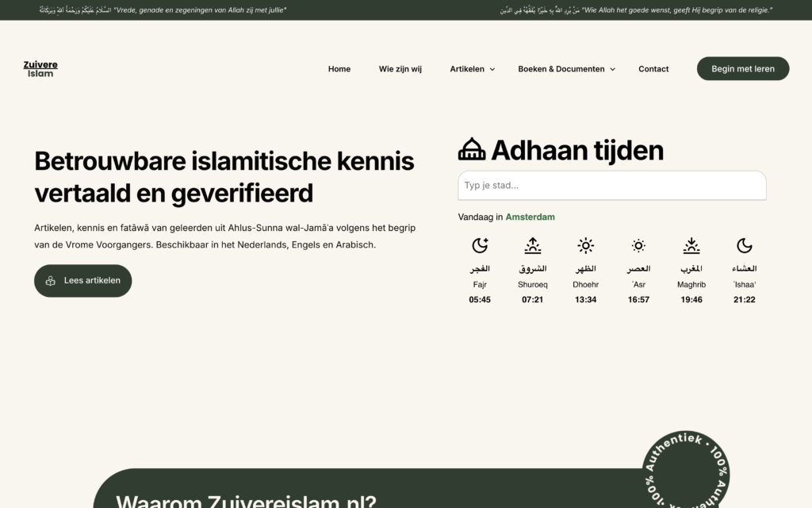
Task: Expand the Boeken & Documenten chevron
Action: (x=613, y=70)
